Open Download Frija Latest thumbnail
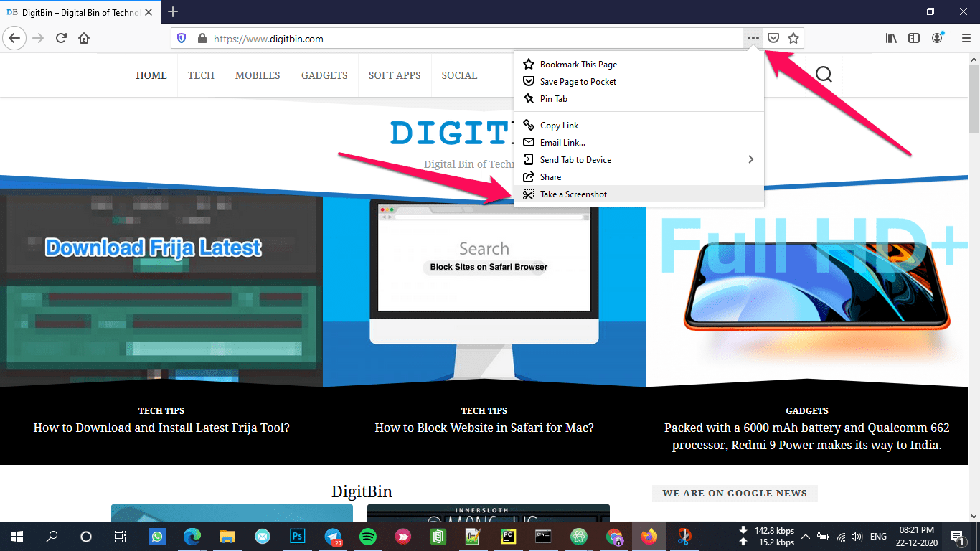 click(x=161, y=290)
